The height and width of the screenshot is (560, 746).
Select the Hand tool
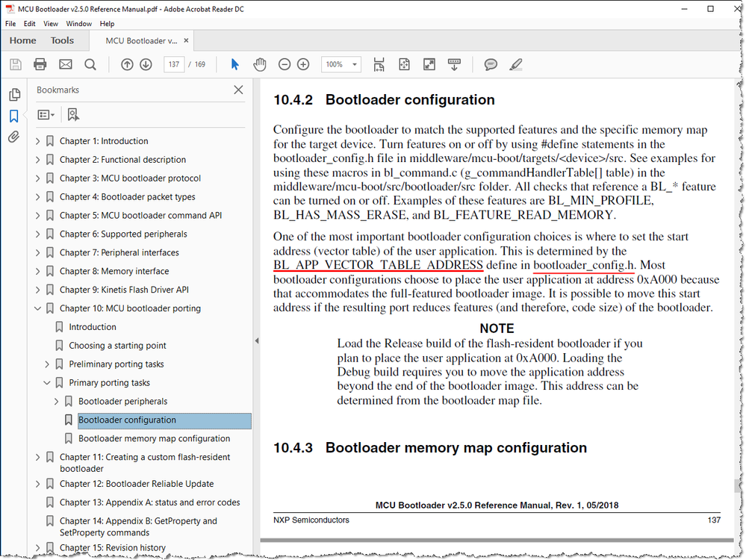(x=260, y=64)
